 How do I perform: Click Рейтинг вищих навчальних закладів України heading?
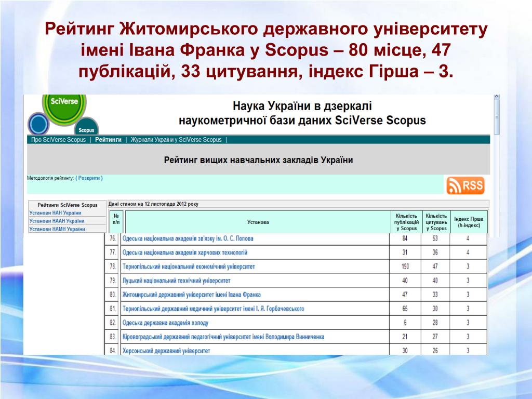pos(259,160)
